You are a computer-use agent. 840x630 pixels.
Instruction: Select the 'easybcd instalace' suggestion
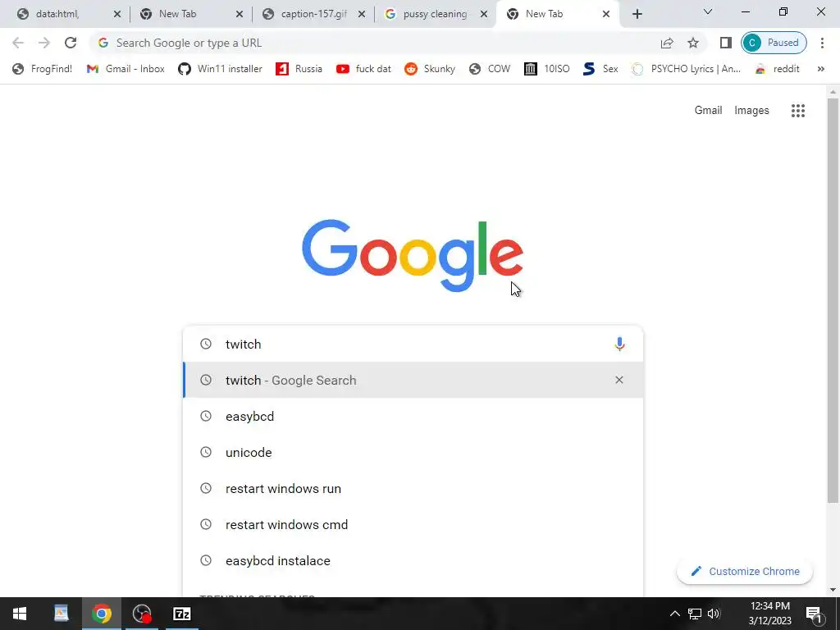point(413,561)
